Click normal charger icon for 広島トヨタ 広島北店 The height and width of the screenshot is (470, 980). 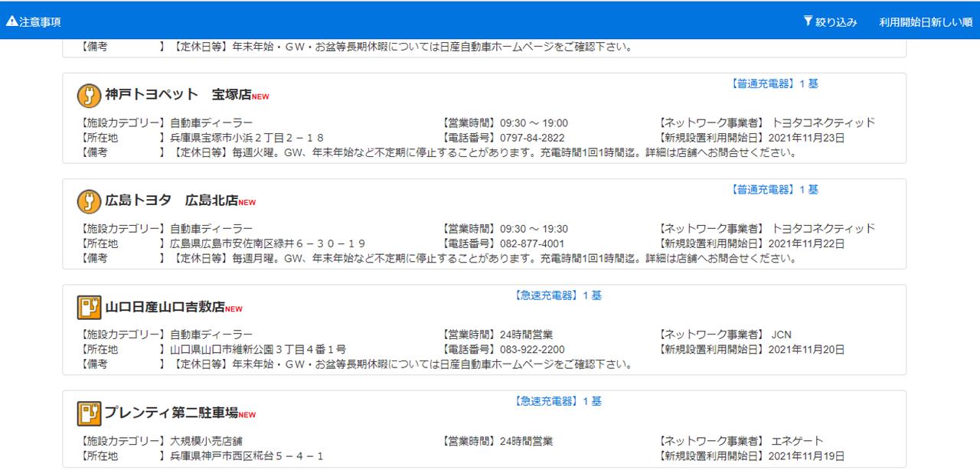90,201
